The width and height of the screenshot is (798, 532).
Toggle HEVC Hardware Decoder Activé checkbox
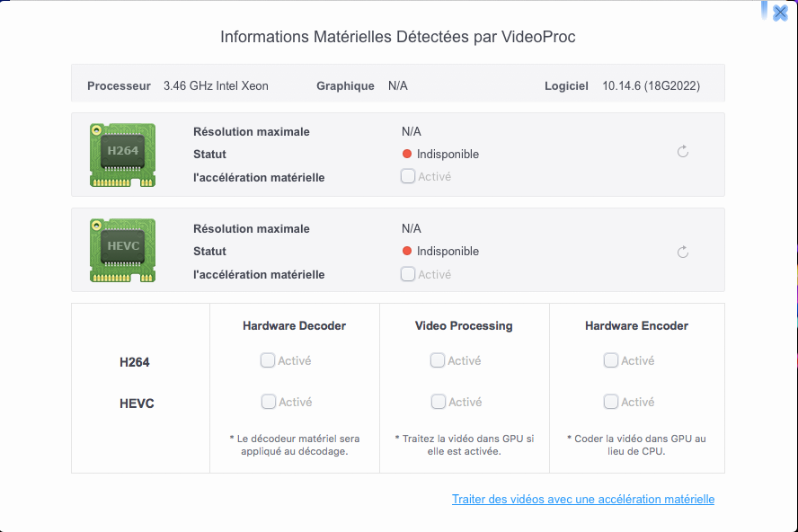(x=268, y=402)
